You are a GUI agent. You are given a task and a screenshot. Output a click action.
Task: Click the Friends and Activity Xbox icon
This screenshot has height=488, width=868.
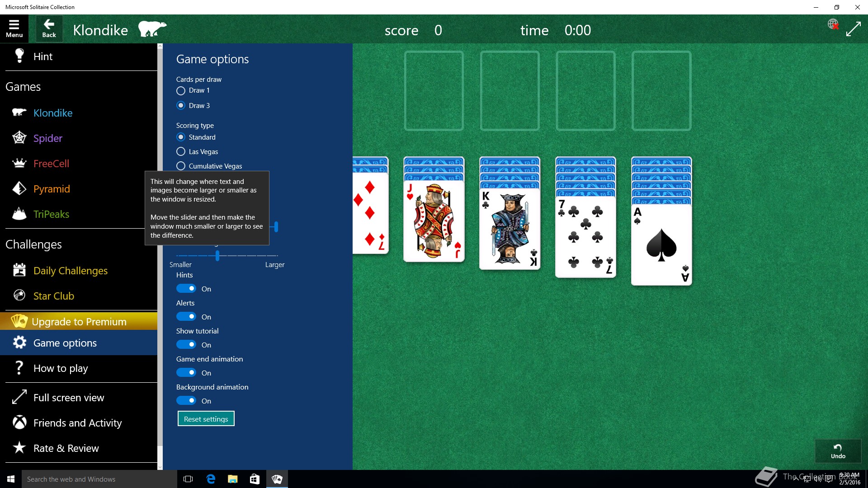[19, 422]
